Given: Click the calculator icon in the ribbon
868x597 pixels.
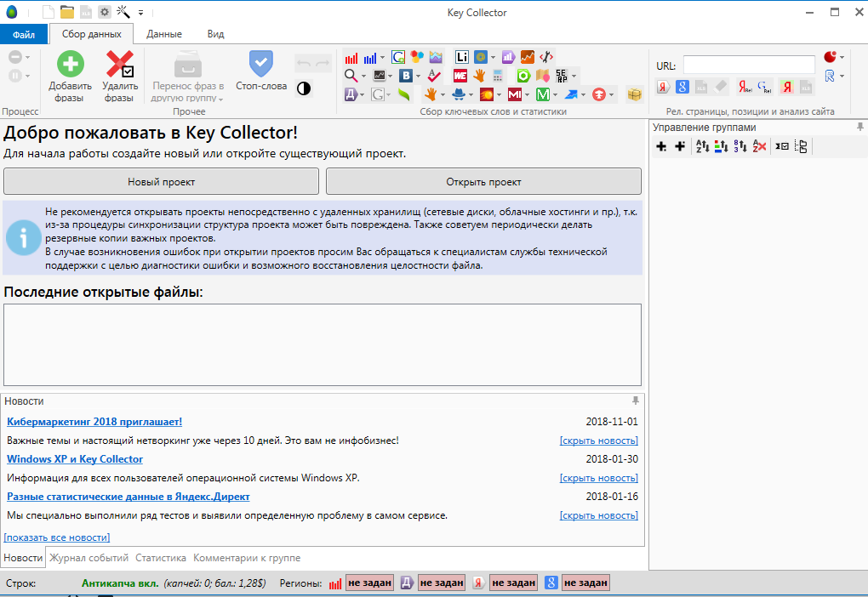Looking at the screenshot, I should [498, 76].
